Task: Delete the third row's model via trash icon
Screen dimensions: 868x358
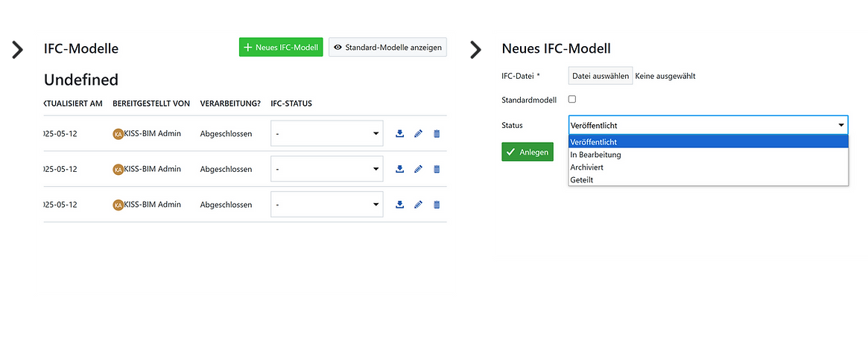Action: [x=437, y=205]
